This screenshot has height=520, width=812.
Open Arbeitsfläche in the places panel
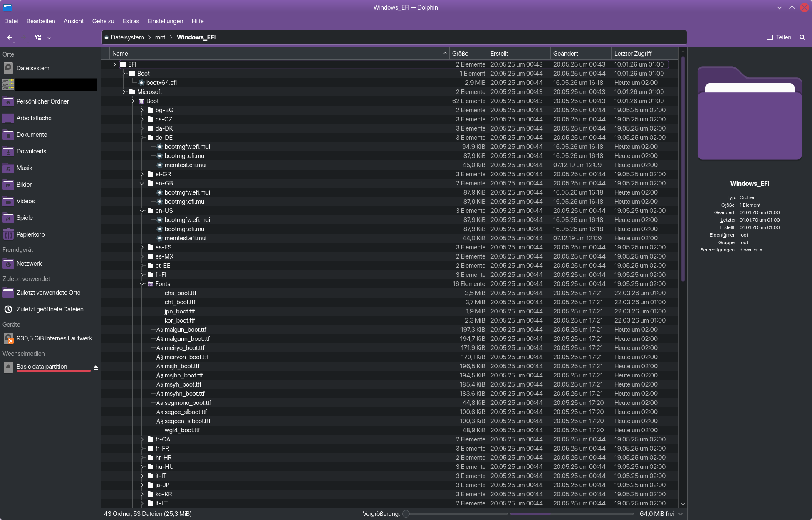click(50, 118)
